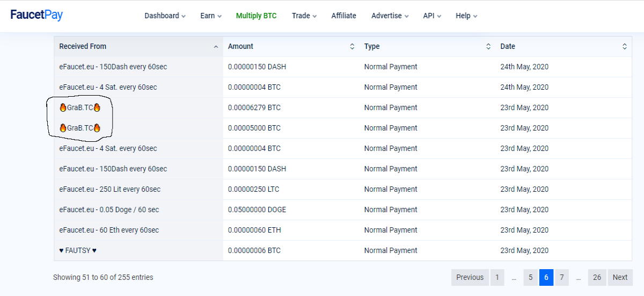Expand the Help menu

click(x=466, y=16)
